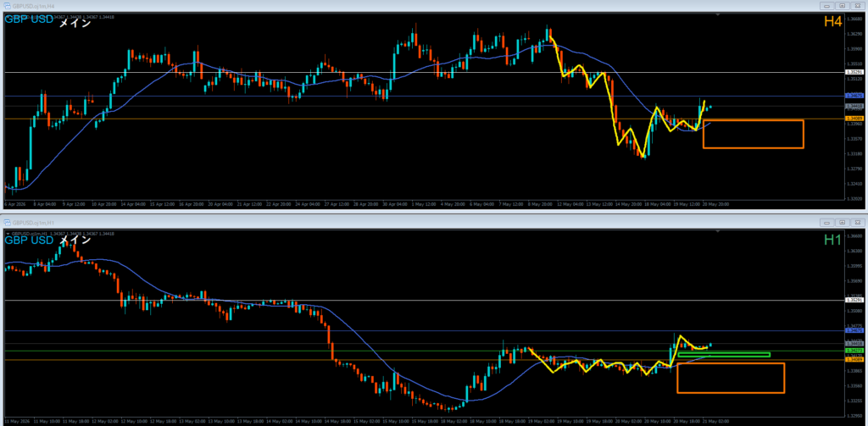Image resolution: width=868 pixels, height=426 pixels.
Task: Click the green 1.34273 price label in H1 chart
Action: click(x=854, y=351)
